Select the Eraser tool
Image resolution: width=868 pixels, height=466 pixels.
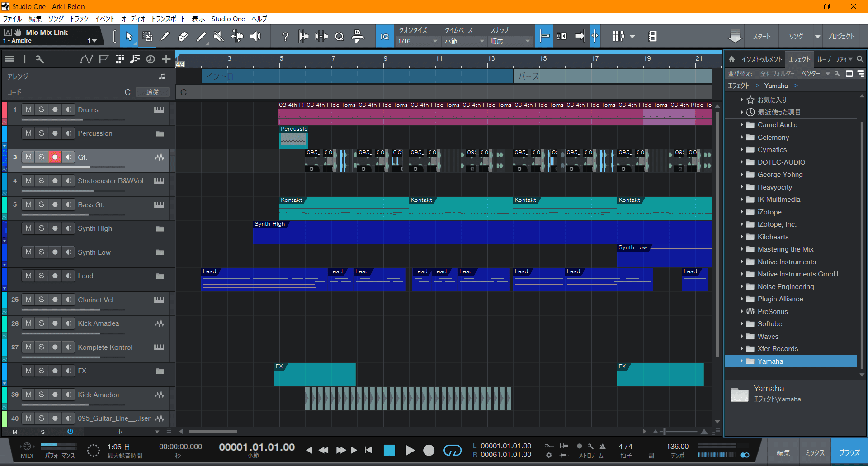point(183,37)
